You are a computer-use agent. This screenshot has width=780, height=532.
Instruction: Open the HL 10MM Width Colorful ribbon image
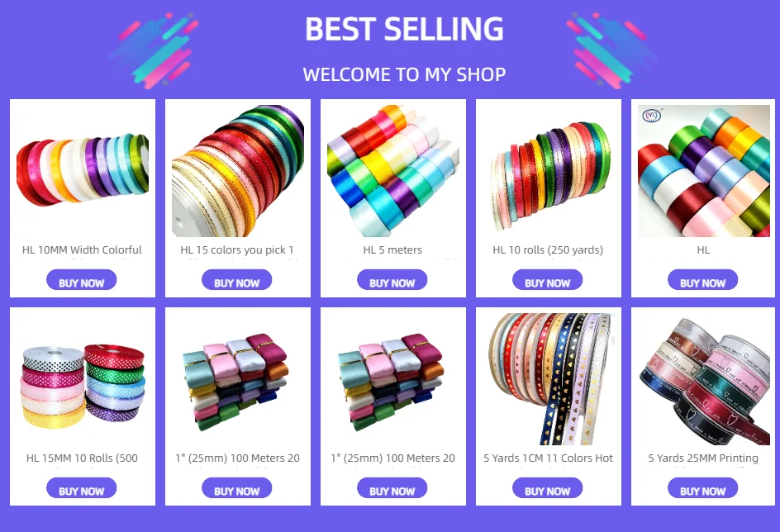coord(83,170)
